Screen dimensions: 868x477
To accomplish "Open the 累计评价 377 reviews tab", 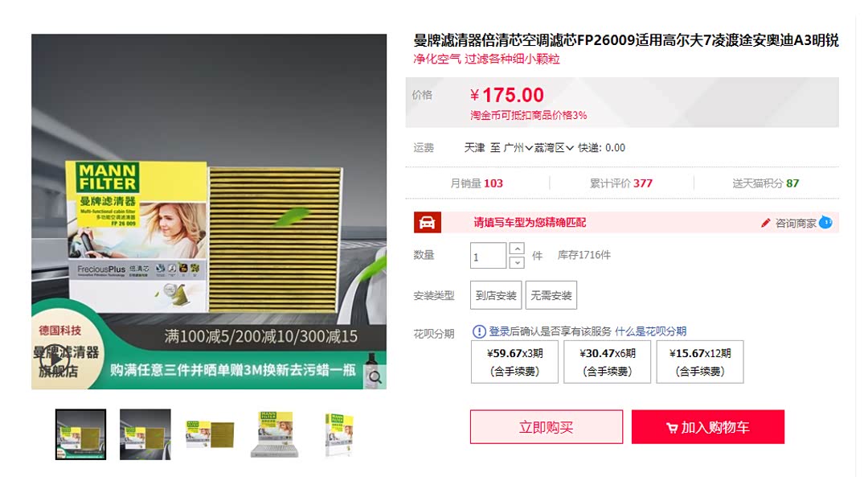I will (x=621, y=183).
